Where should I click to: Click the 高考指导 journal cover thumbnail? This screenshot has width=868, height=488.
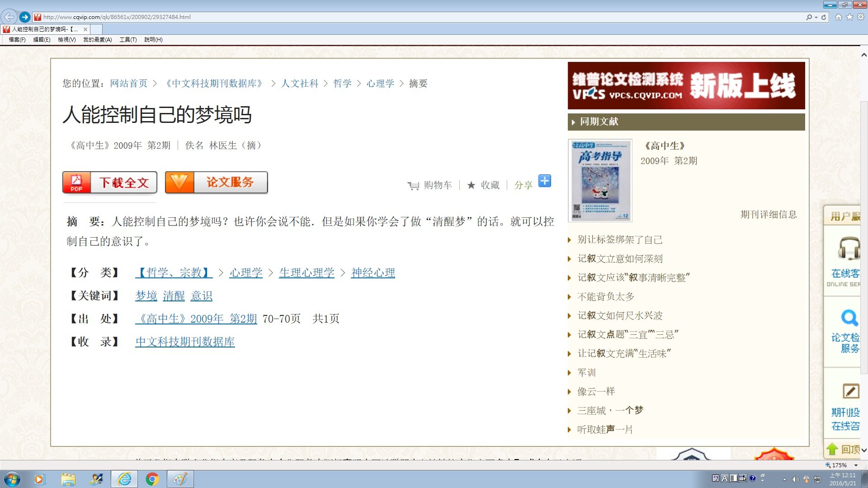[x=600, y=180]
